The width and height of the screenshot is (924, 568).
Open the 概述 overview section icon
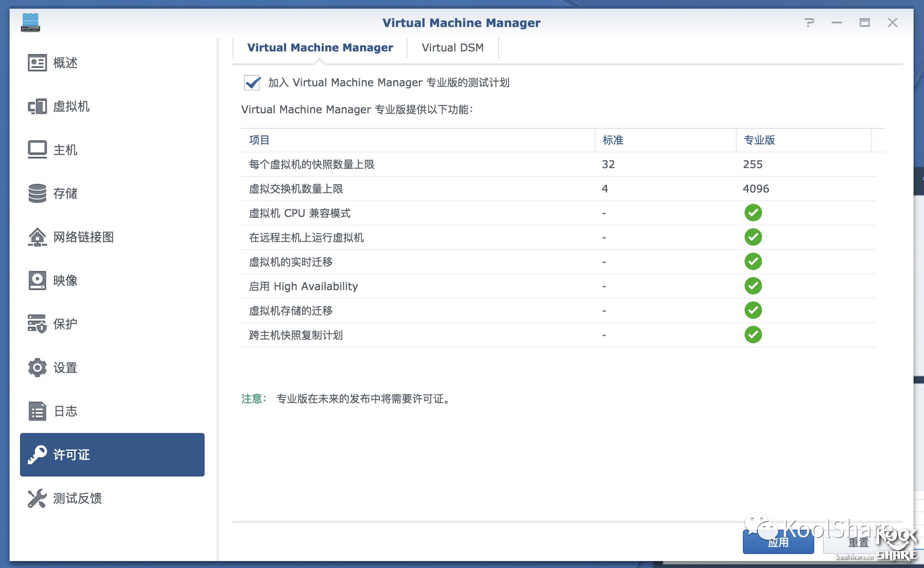[x=37, y=63]
